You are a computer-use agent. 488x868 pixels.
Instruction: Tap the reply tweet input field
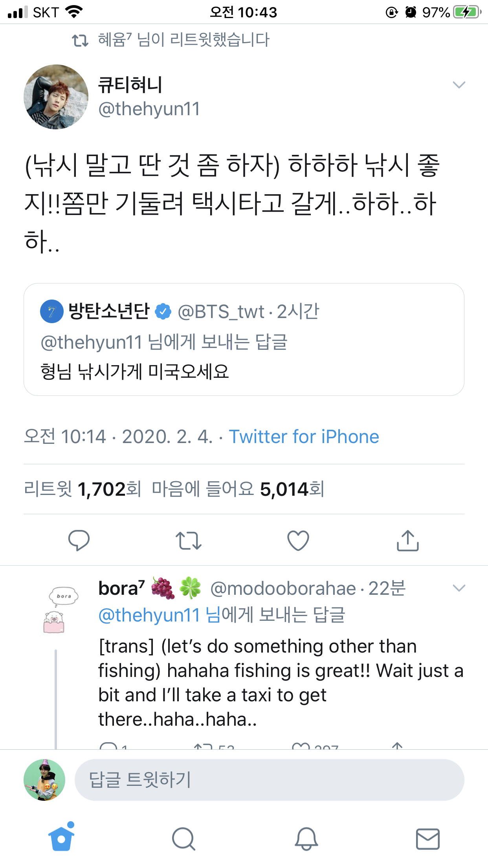click(269, 780)
